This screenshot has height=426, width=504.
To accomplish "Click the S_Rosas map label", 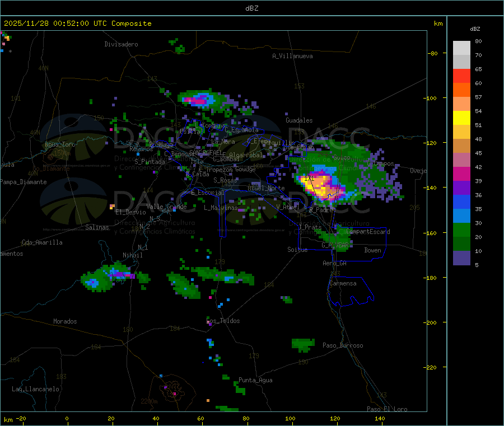I will [225, 180].
